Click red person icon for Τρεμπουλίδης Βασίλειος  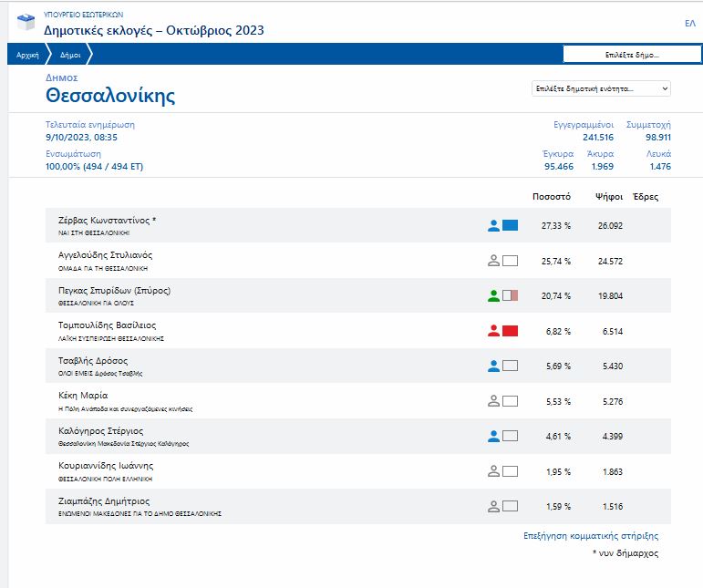(493, 330)
